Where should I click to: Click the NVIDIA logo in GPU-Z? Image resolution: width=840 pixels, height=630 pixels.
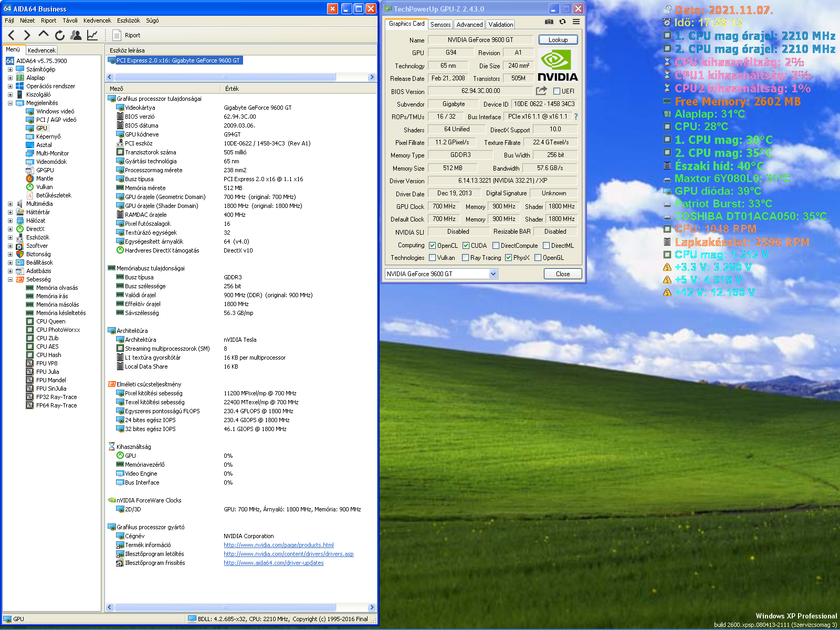coord(558,66)
